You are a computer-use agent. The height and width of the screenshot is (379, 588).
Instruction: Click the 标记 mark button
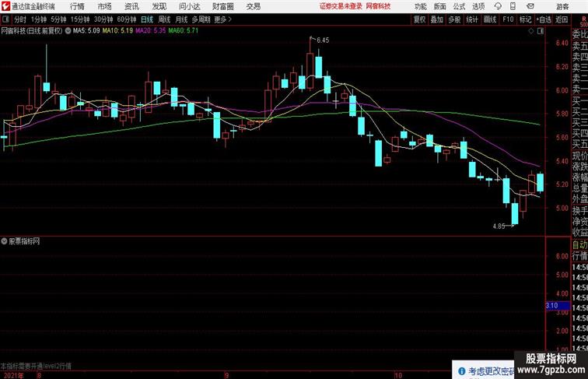525,19
